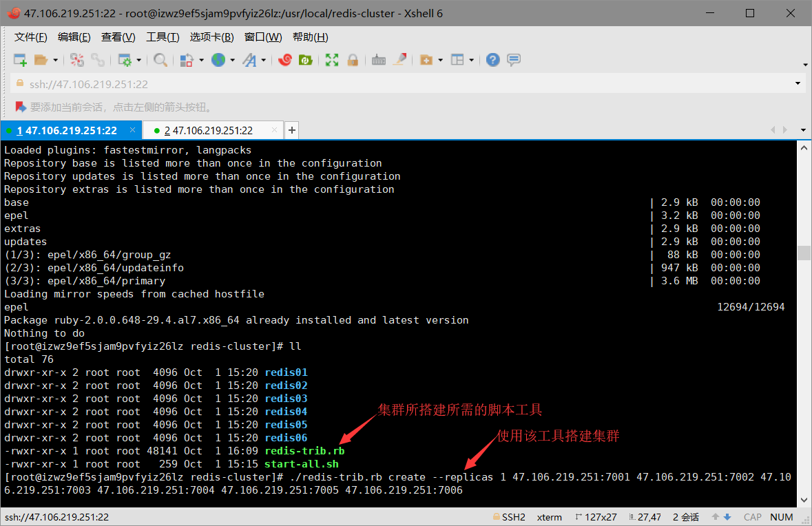Open the 查看(V) menu
This screenshot has height=526, width=812.
118,37
